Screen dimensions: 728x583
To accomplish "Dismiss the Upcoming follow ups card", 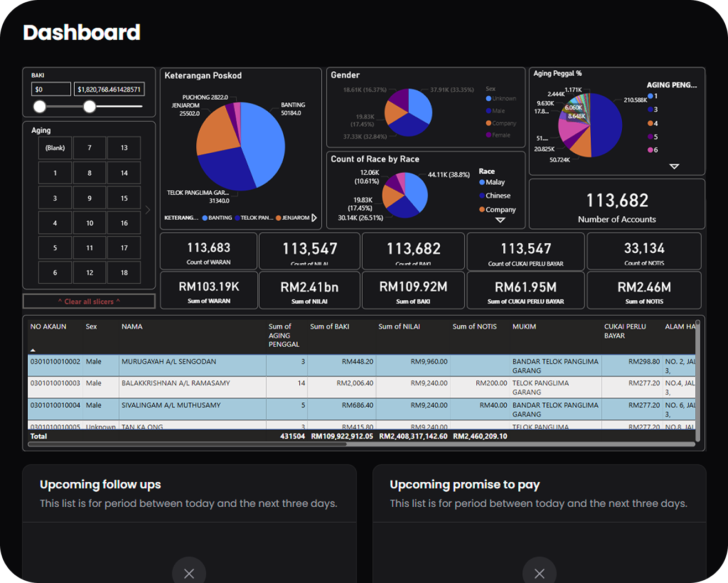I will (x=189, y=572).
